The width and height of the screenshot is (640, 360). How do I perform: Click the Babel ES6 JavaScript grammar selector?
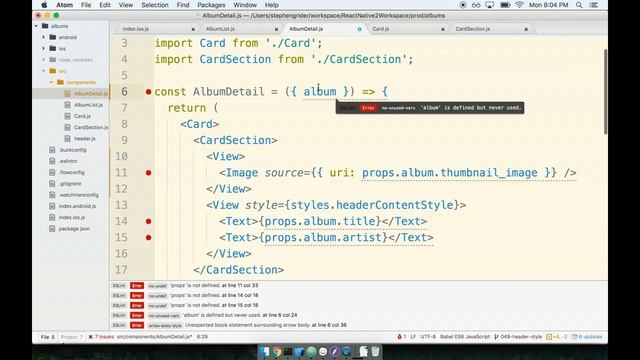pos(464,337)
